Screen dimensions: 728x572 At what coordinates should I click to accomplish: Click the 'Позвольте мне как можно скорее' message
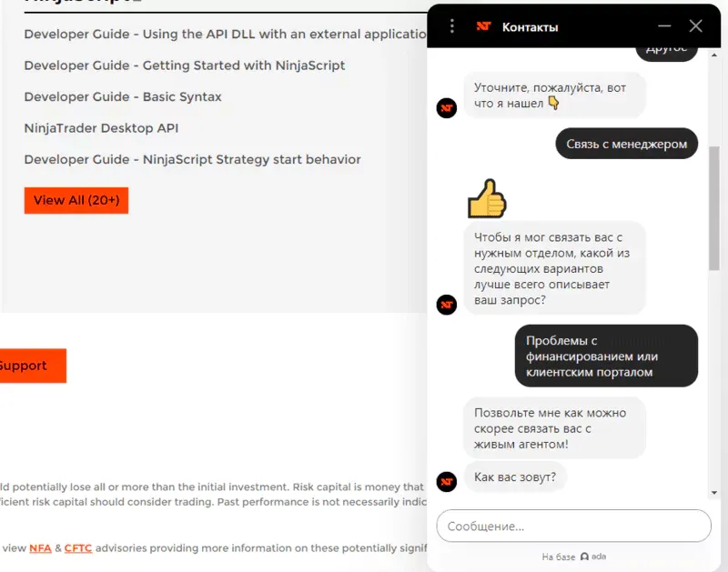click(x=554, y=428)
